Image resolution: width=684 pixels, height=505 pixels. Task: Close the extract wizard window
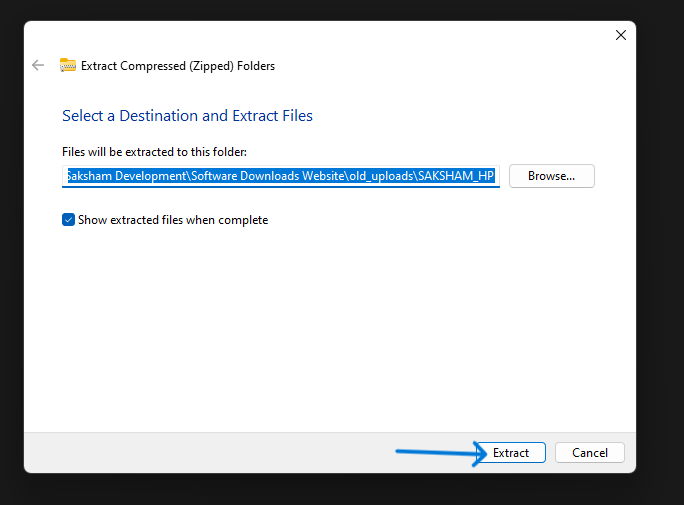(x=621, y=35)
